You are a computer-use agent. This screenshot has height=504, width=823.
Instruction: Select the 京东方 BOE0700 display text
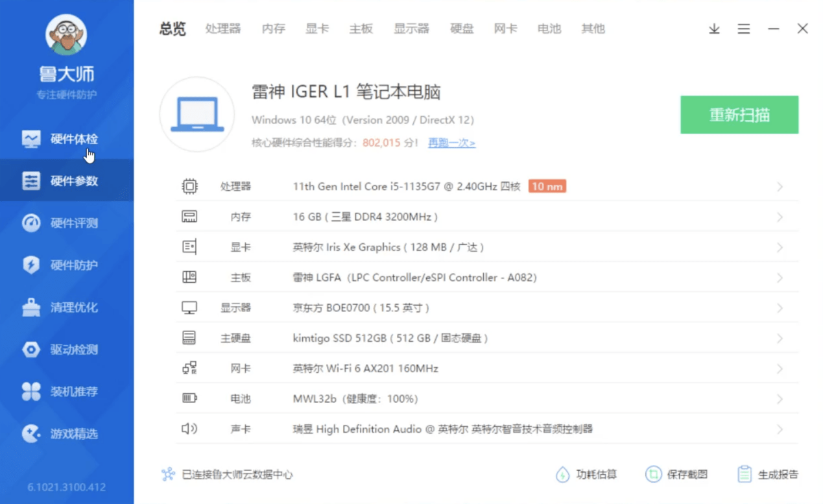pos(361,308)
